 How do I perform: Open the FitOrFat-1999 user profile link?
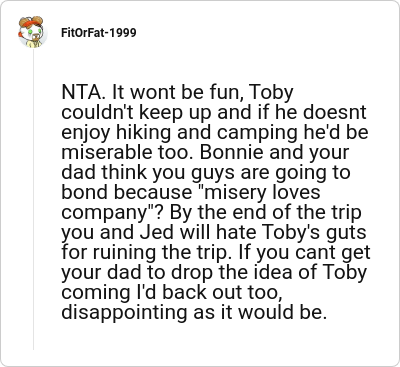point(99,33)
